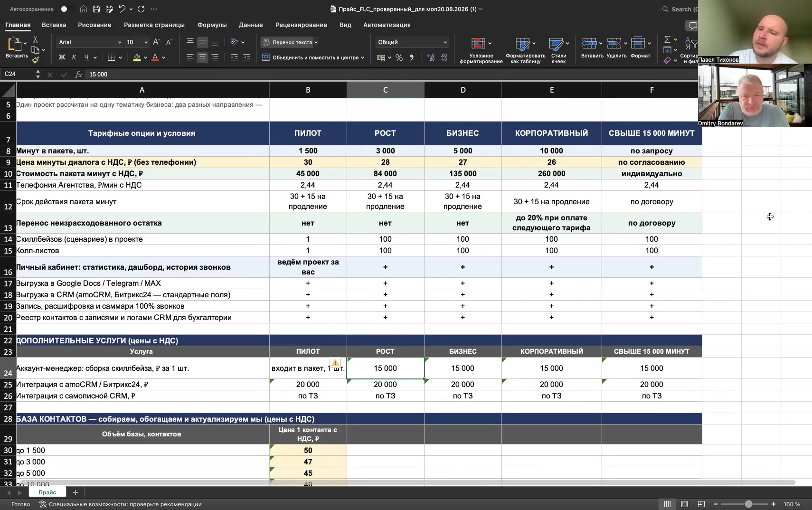Click the font color swatch
812x510 pixels.
[155, 58]
